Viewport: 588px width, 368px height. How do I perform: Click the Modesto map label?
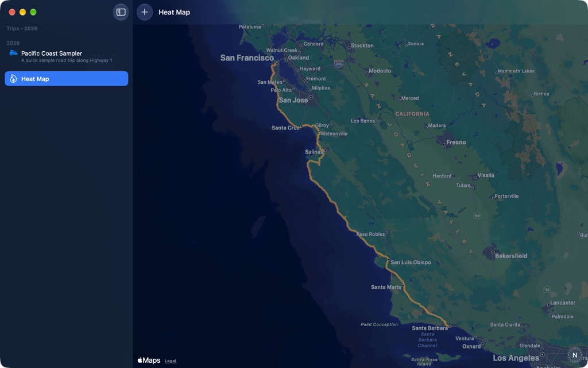point(380,71)
